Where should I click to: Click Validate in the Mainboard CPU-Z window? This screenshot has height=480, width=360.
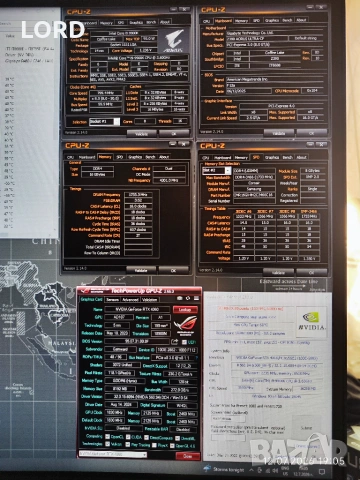(x=279, y=133)
